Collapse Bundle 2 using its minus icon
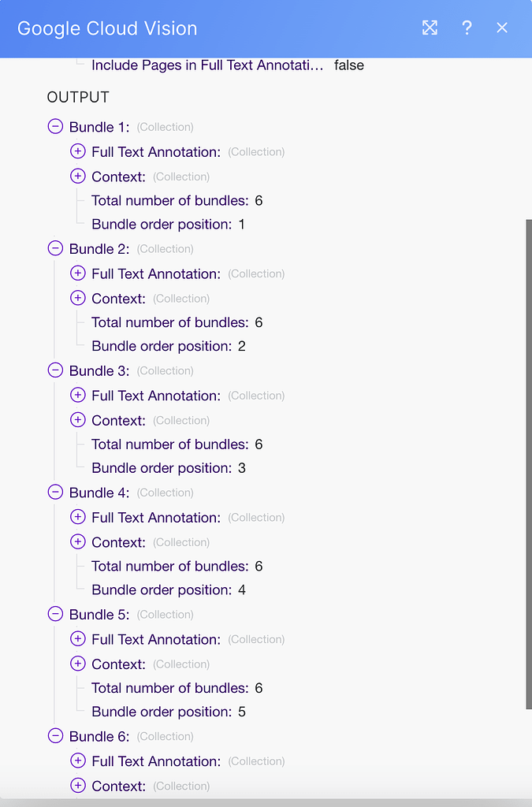This screenshot has width=532, height=807. pos(54,247)
